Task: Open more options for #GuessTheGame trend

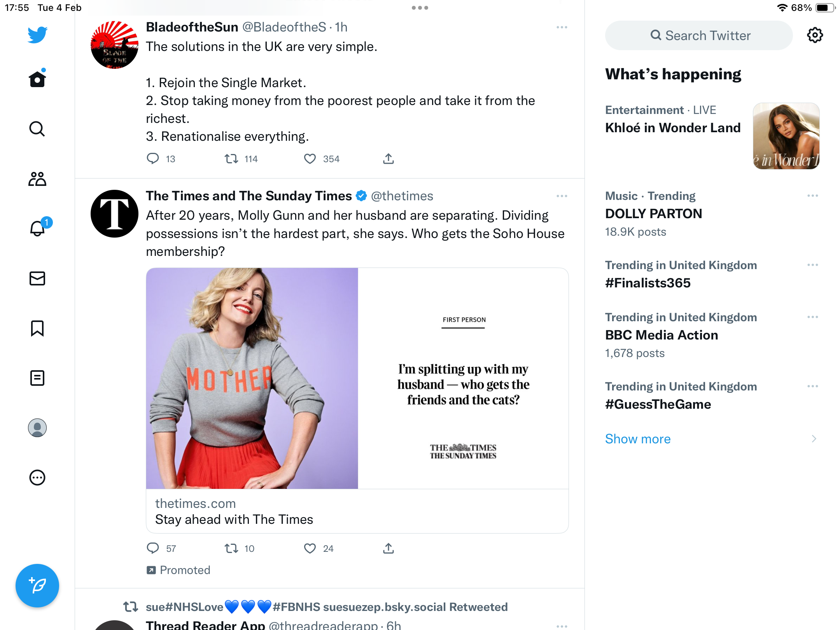Action: click(812, 386)
